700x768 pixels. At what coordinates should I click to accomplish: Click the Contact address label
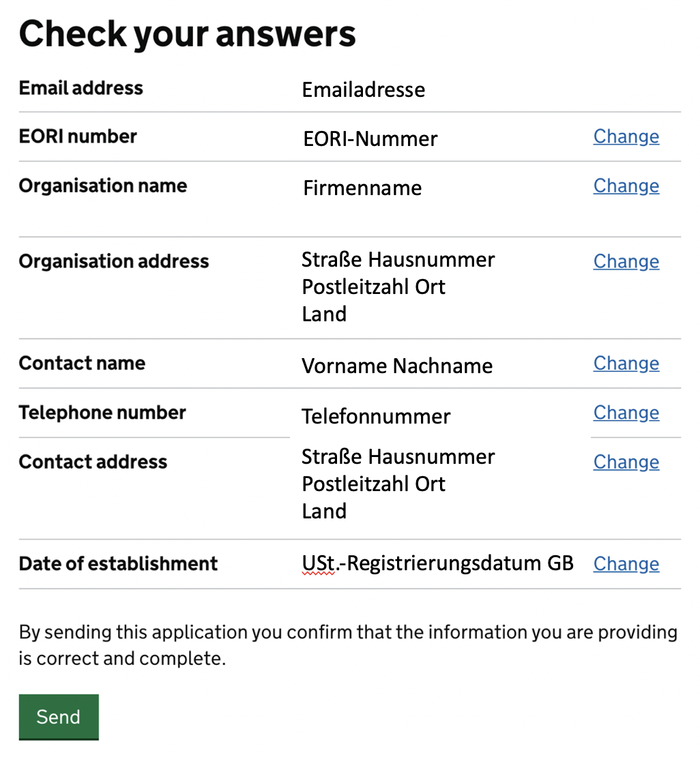[93, 462]
